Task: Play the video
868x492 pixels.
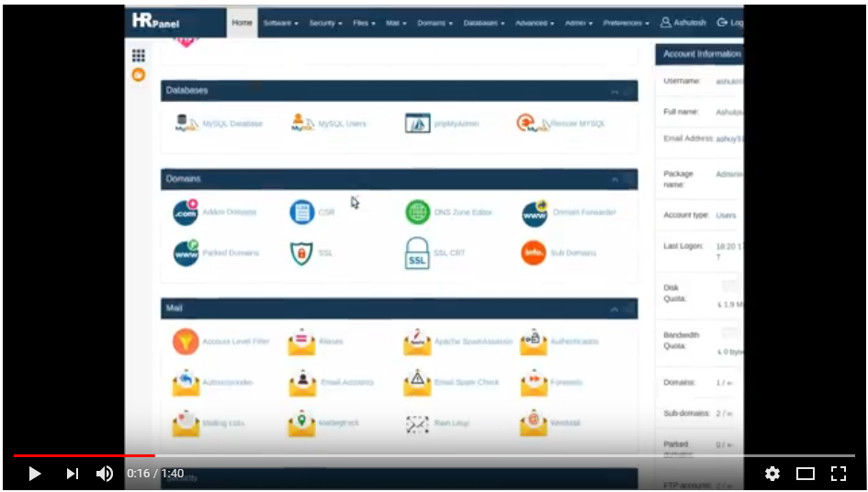Action: [34, 474]
